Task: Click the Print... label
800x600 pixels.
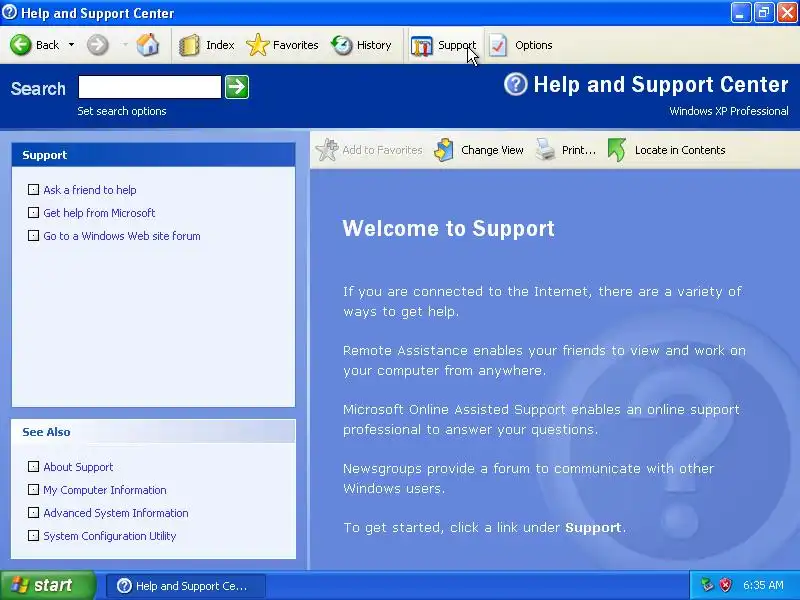Action: [x=579, y=150]
